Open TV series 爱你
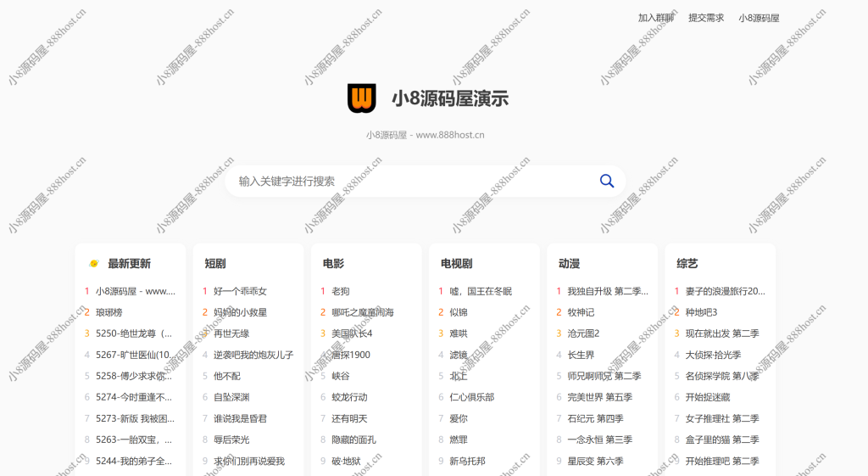This screenshot has height=476, width=868. pyautogui.click(x=459, y=418)
